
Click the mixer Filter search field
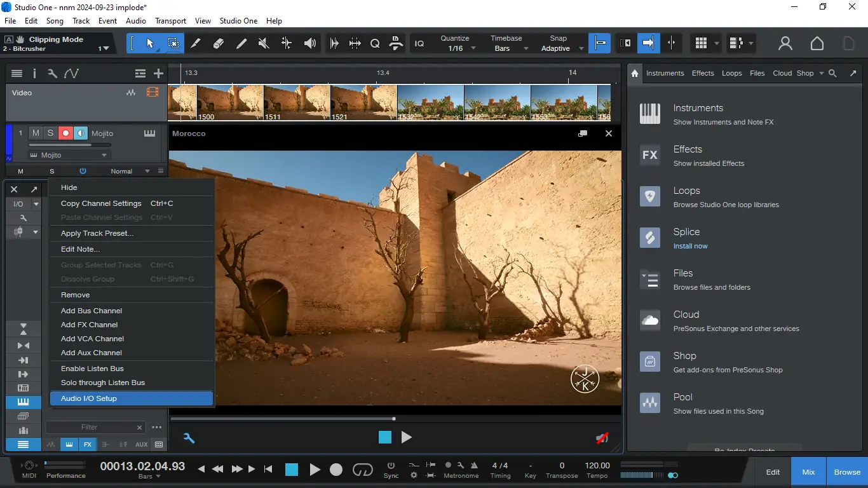pos(90,427)
